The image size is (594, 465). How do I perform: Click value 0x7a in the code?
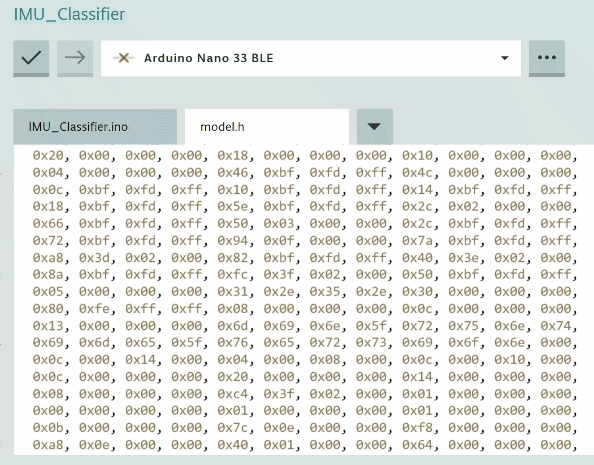(417, 240)
